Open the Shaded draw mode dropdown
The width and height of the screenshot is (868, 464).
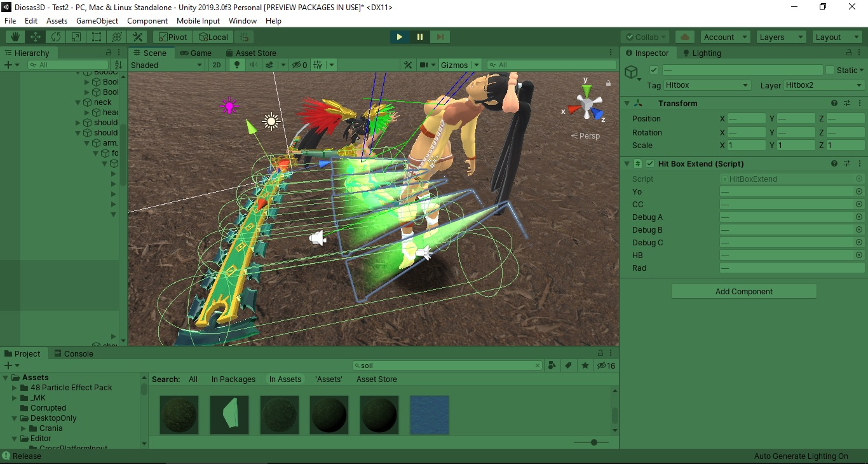tap(166, 65)
